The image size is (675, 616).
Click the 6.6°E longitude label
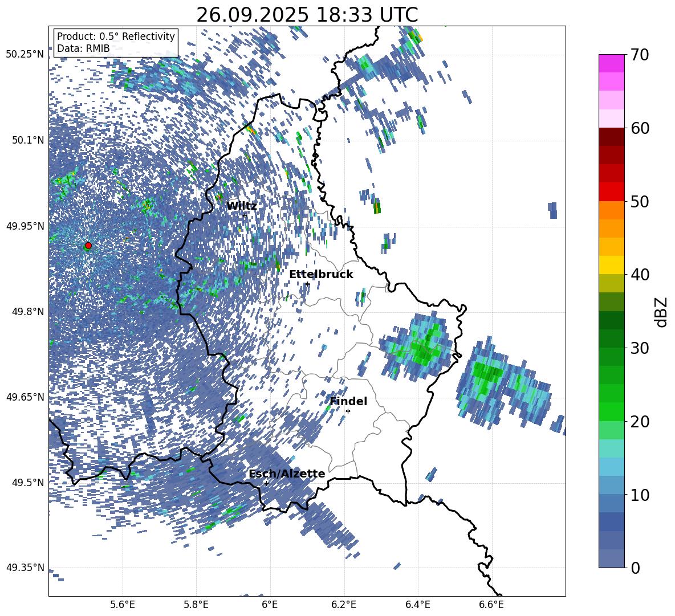[x=491, y=605]
